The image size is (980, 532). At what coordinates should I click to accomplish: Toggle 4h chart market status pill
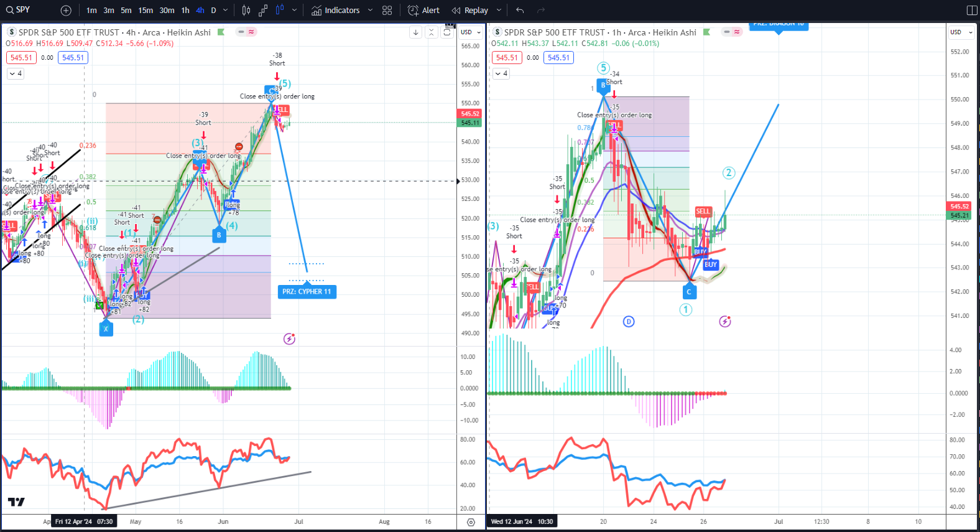pos(247,32)
